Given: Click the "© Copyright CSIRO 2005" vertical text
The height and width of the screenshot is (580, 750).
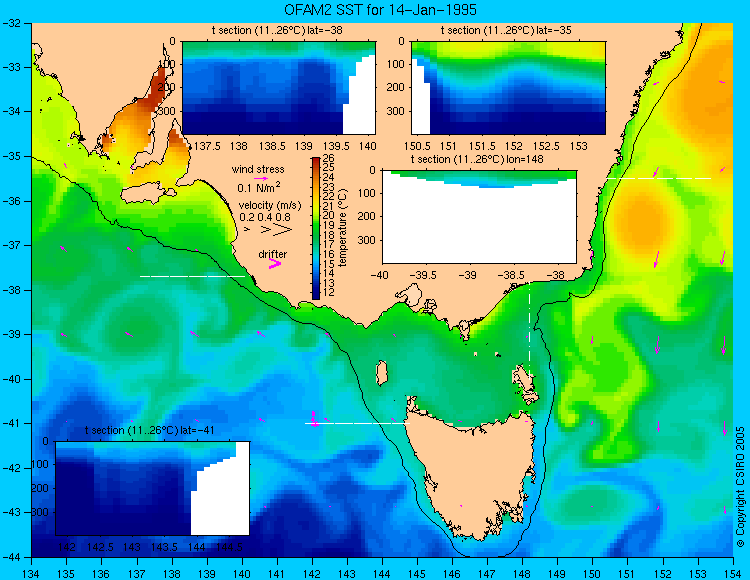Looking at the screenshot, I should pos(740,487).
